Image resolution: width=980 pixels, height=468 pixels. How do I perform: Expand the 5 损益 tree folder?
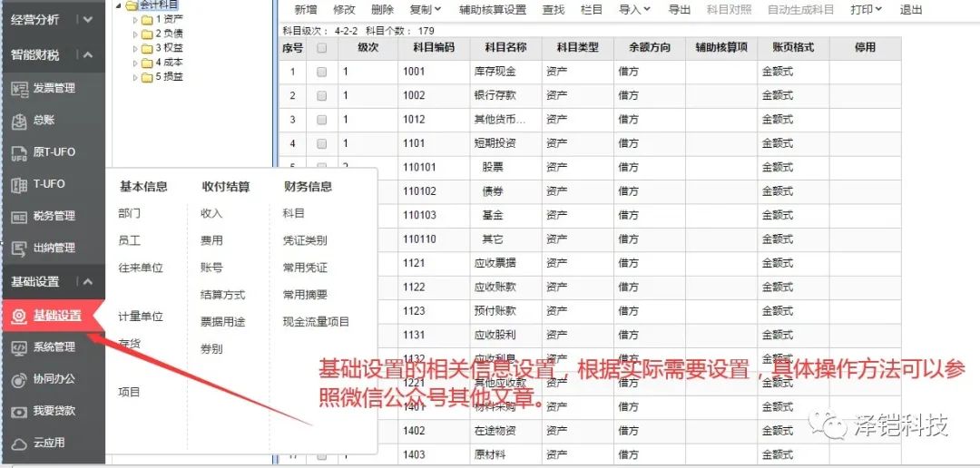click(135, 77)
